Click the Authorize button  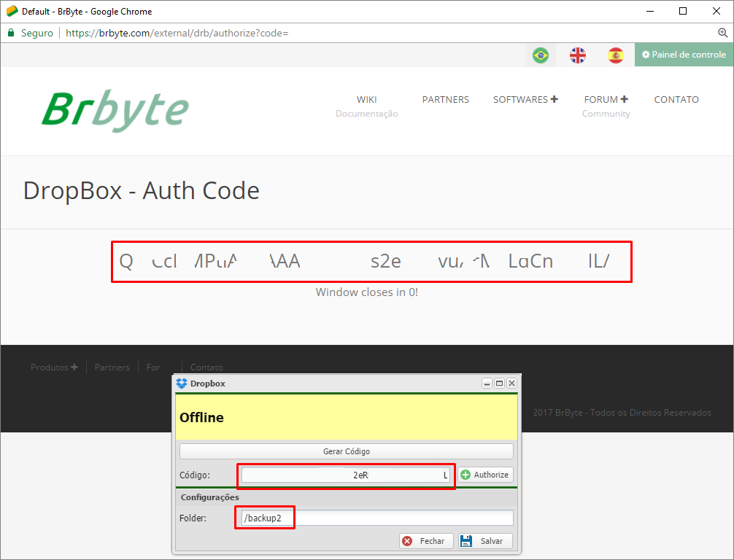click(485, 475)
